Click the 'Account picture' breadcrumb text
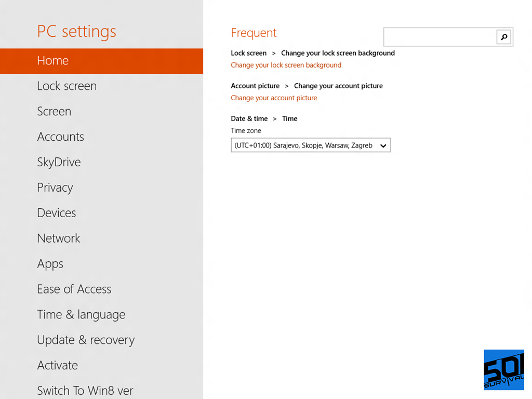 click(255, 86)
